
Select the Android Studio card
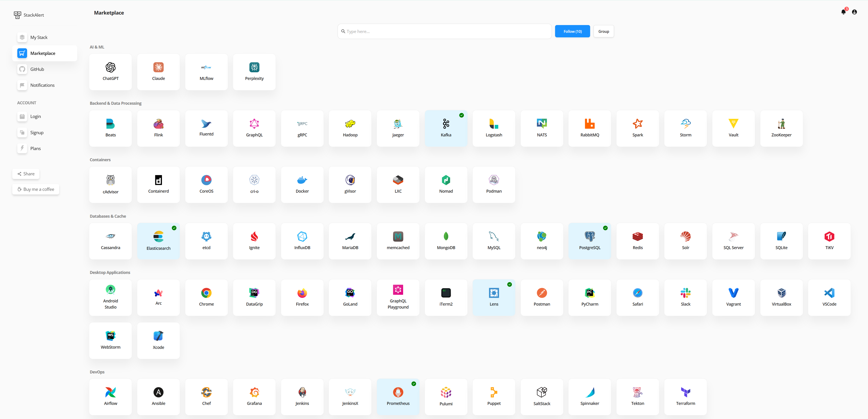click(x=111, y=298)
